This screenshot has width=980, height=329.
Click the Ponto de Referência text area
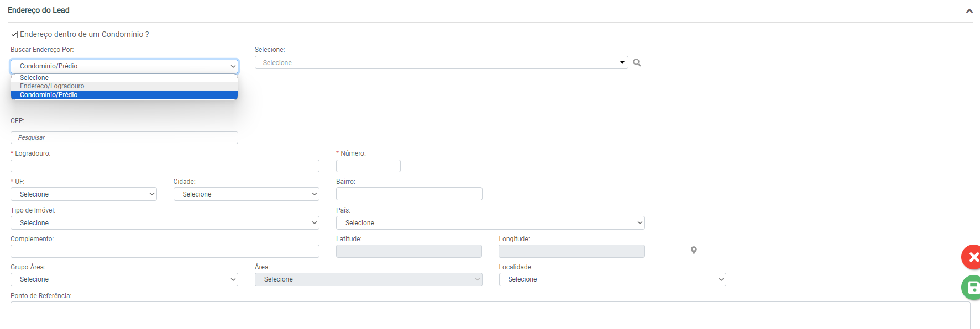click(490, 315)
